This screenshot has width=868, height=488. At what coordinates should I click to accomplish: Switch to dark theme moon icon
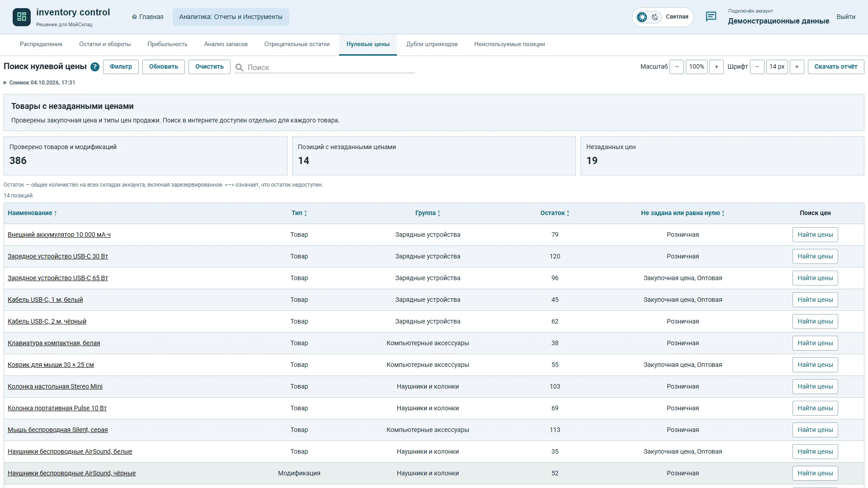(655, 17)
